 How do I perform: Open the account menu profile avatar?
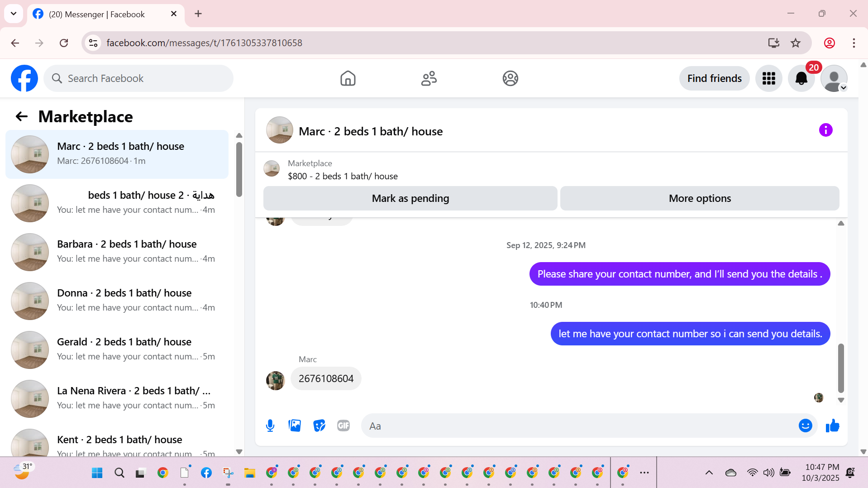834,78
